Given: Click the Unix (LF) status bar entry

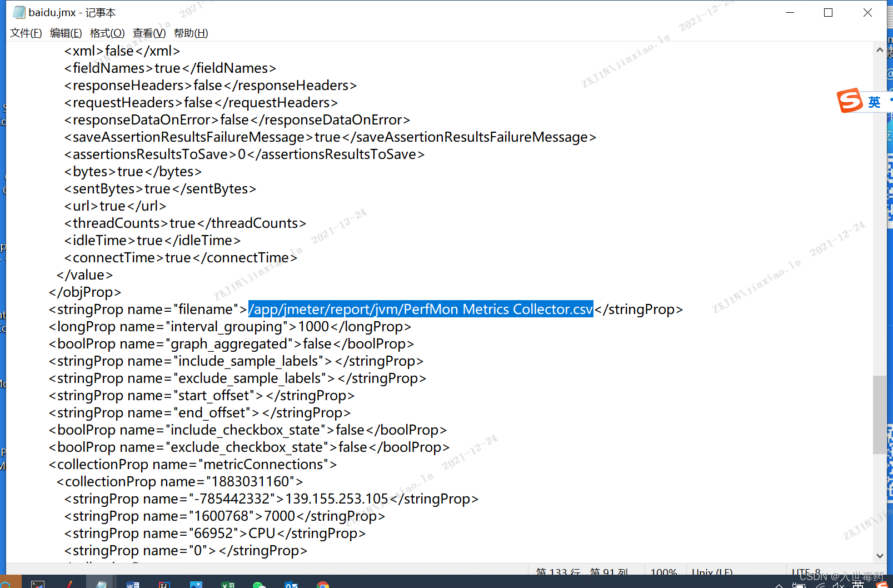Looking at the screenshot, I should point(712,571).
